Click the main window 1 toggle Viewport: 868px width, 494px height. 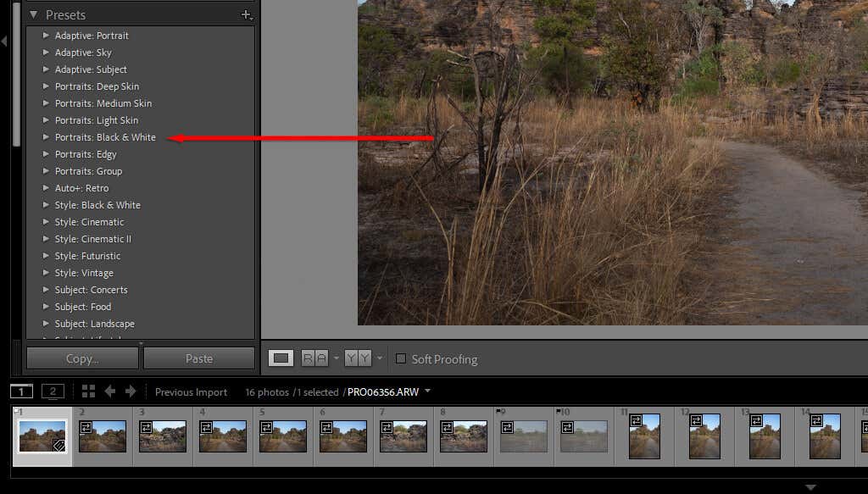[20, 391]
